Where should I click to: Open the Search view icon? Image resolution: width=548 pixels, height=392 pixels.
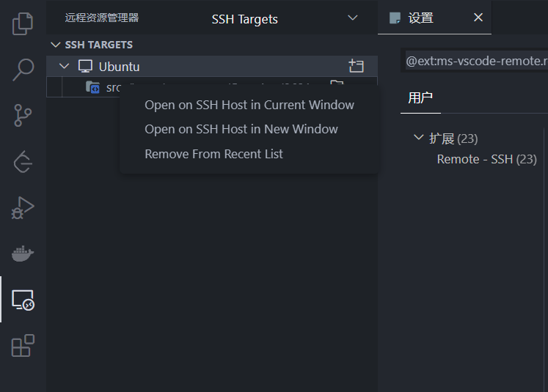coord(23,70)
